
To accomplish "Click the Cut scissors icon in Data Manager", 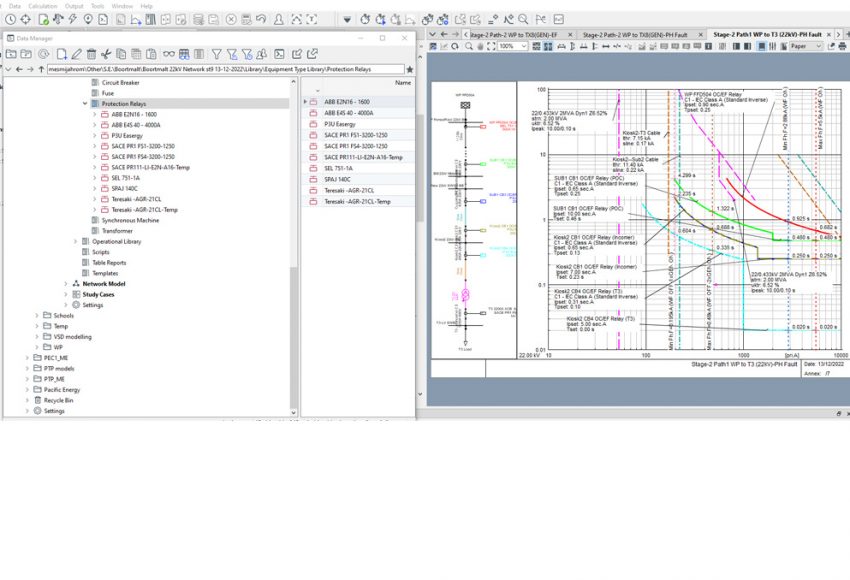I will point(107,54).
